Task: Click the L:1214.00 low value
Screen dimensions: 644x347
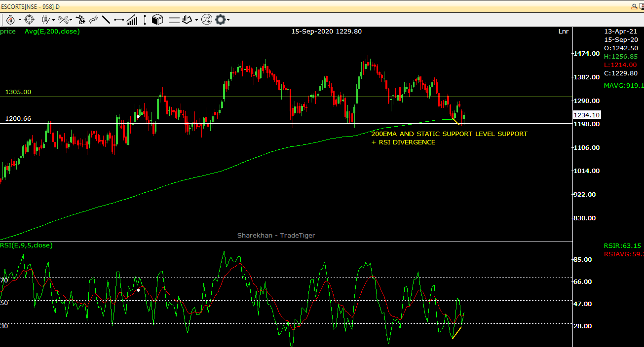Action: point(620,65)
